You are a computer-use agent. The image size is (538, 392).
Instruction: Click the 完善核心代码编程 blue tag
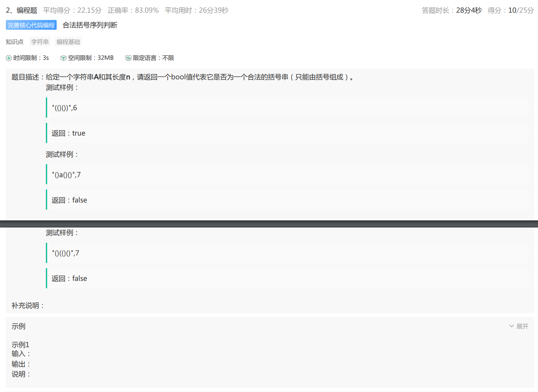click(x=31, y=25)
